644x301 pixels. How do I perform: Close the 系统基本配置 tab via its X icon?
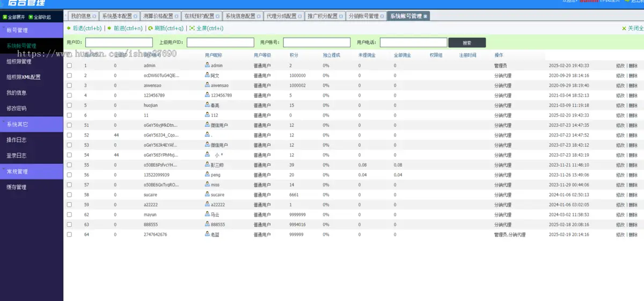pos(135,16)
